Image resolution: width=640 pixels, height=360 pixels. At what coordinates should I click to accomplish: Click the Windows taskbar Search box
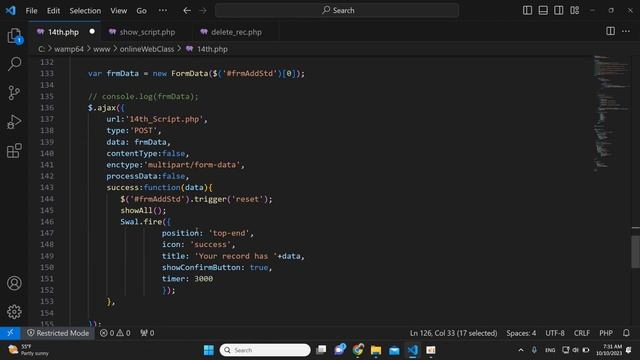pyautogui.click(x=265, y=350)
